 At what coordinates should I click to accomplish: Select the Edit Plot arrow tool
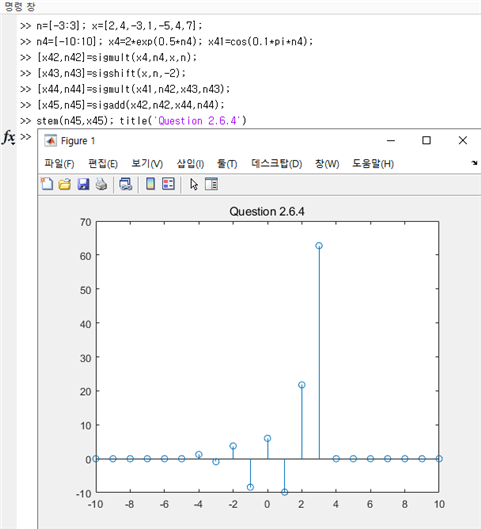pyautogui.click(x=194, y=184)
